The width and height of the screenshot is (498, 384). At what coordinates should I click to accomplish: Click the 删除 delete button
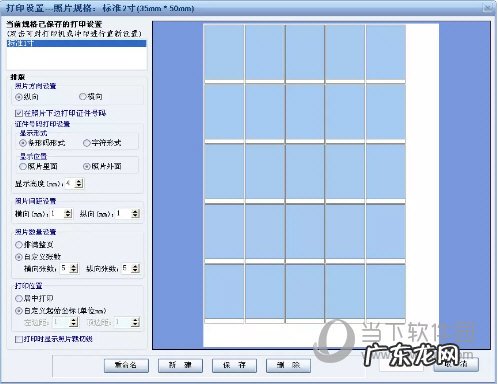288,365
